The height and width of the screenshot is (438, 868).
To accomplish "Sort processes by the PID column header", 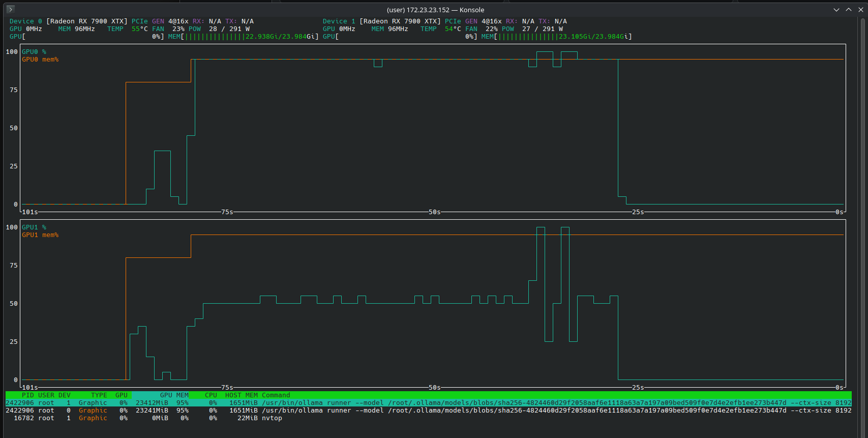I will [27, 395].
